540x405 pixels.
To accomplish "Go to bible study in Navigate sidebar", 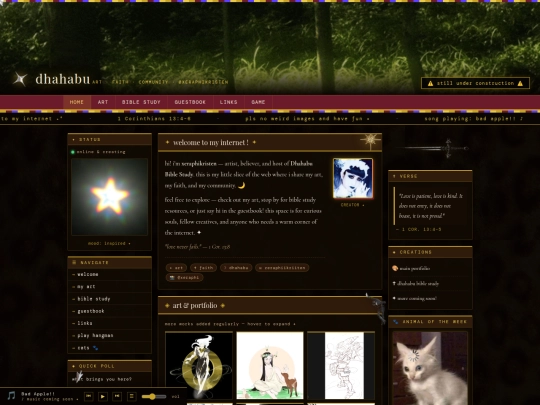I will click(110, 299).
